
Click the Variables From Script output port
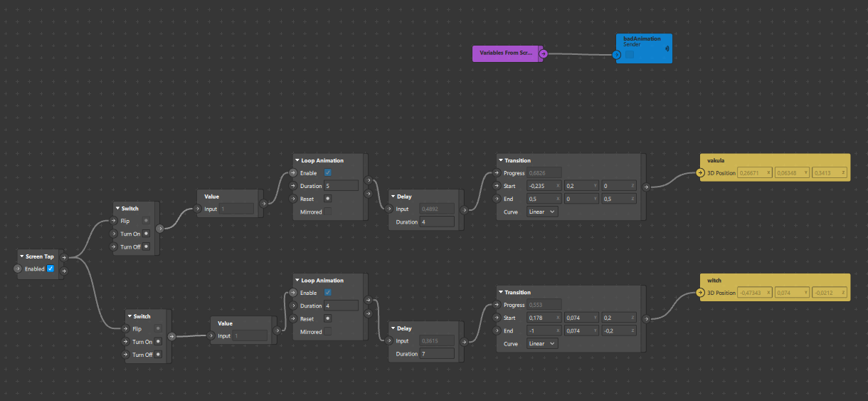click(543, 53)
